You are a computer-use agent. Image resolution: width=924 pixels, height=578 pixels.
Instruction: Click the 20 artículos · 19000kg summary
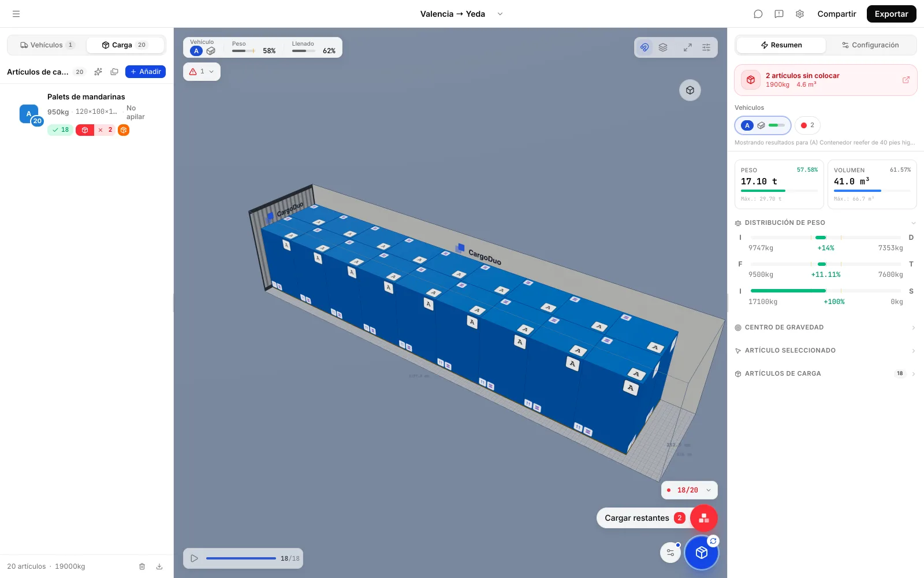(46, 566)
